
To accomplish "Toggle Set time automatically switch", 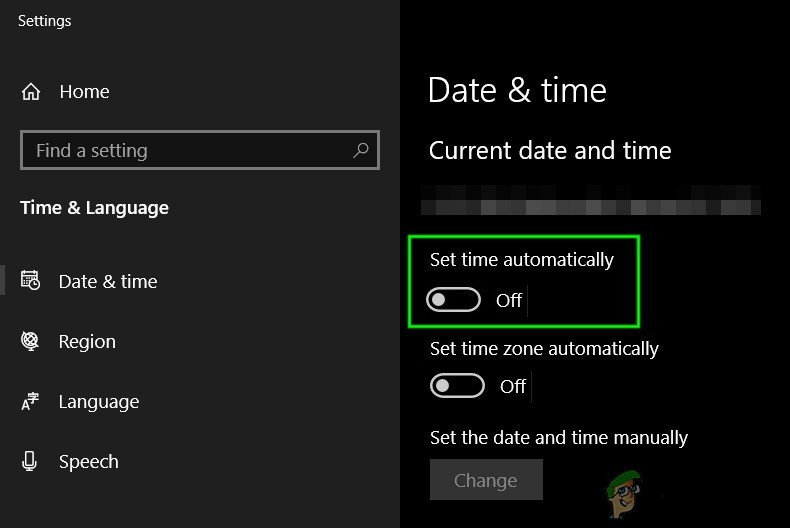I will (x=453, y=300).
